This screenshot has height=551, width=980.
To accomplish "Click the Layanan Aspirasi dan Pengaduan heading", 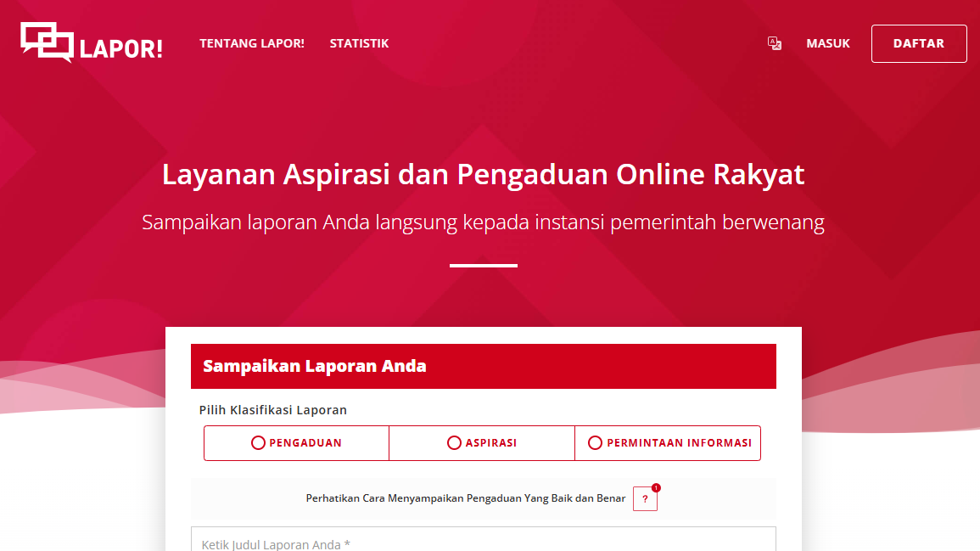I will (x=483, y=175).
